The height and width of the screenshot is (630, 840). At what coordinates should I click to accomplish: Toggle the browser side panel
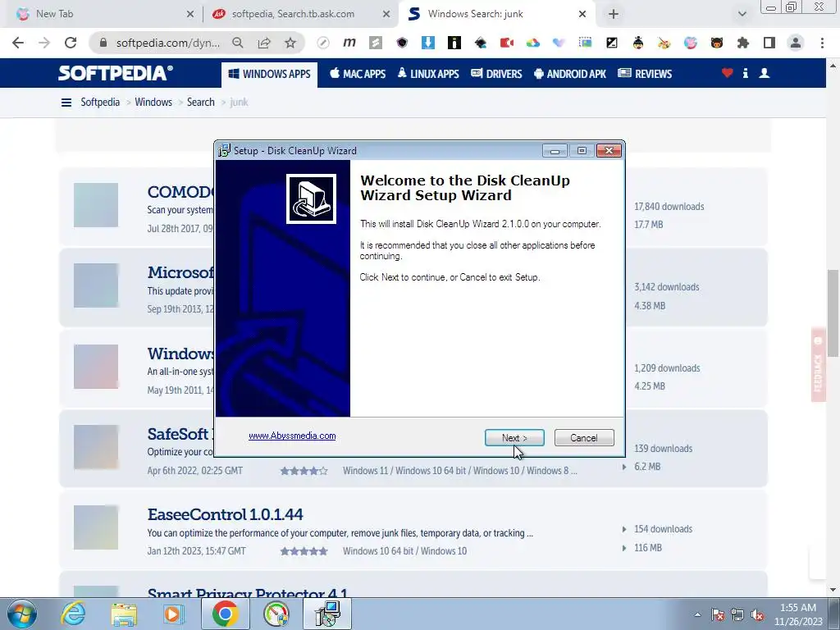point(769,43)
